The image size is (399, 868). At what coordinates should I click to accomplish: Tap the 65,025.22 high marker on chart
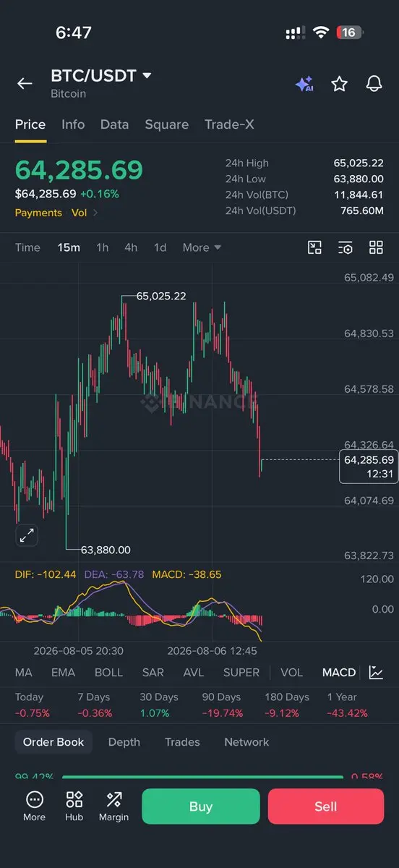click(x=161, y=296)
